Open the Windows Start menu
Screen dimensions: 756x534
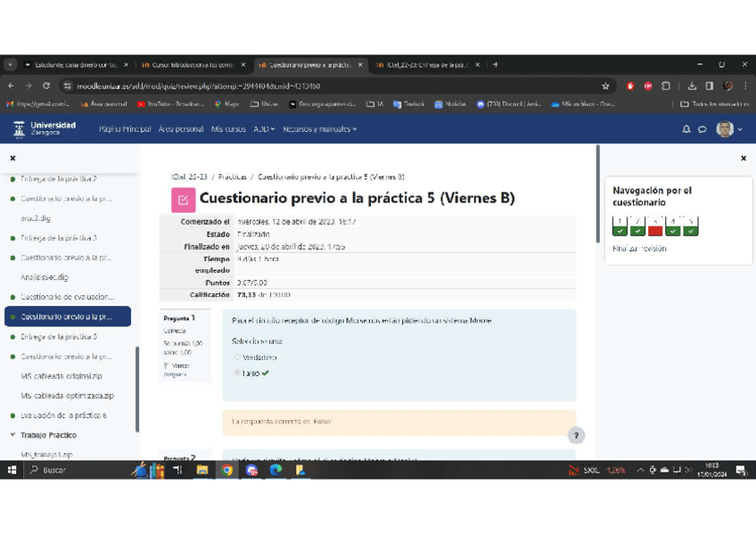tap(12, 470)
